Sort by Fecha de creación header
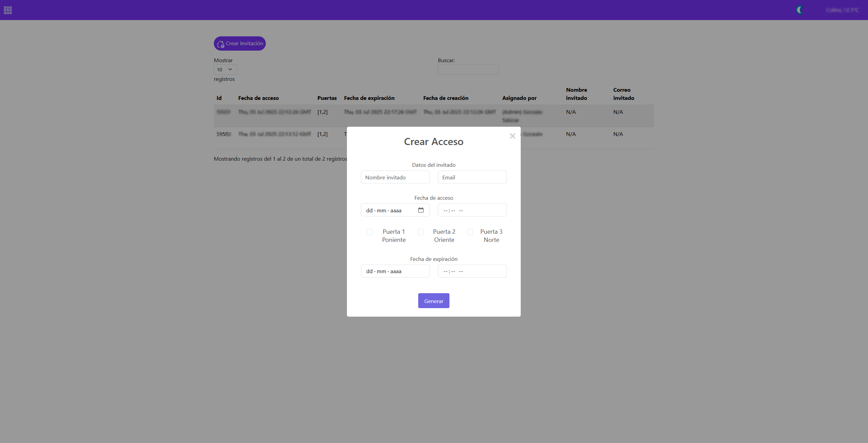The height and width of the screenshot is (443, 868). (445, 98)
